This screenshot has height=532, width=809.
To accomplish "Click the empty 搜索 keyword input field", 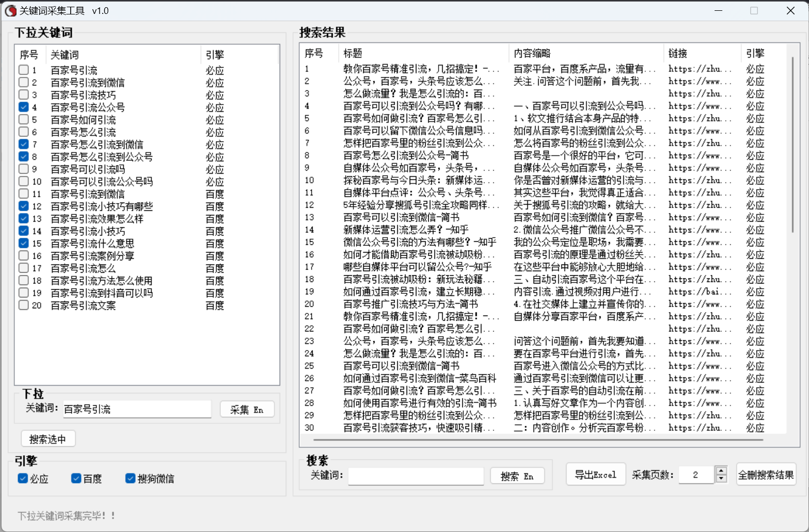I will tap(416, 476).
